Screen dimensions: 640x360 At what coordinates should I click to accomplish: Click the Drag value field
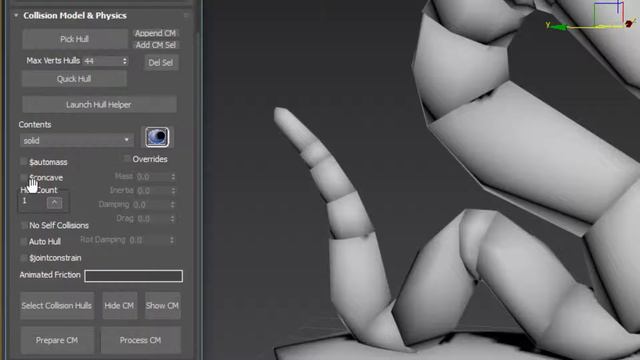click(153, 219)
